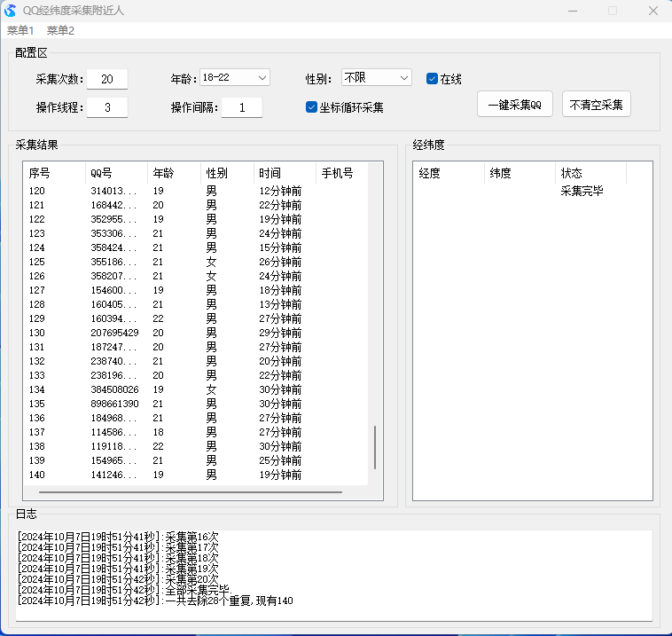
Task: Minimize the application window
Action: pyautogui.click(x=571, y=11)
